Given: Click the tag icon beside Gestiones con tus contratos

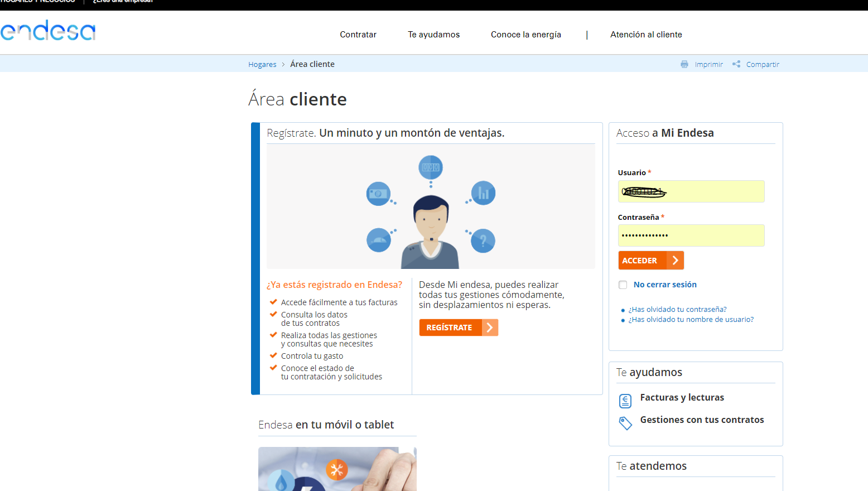Looking at the screenshot, I should (625, 422).
